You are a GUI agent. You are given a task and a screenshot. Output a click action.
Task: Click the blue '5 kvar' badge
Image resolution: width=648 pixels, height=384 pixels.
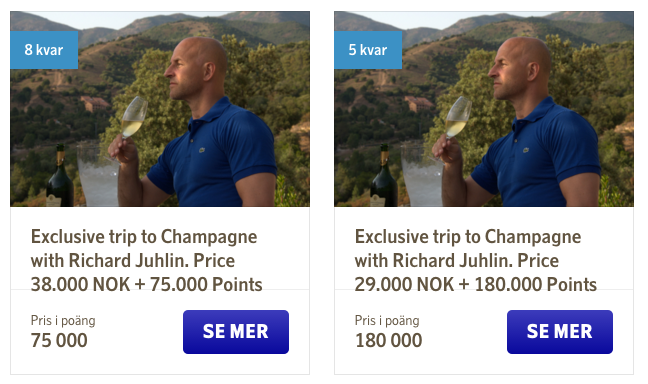pos(368,50)
